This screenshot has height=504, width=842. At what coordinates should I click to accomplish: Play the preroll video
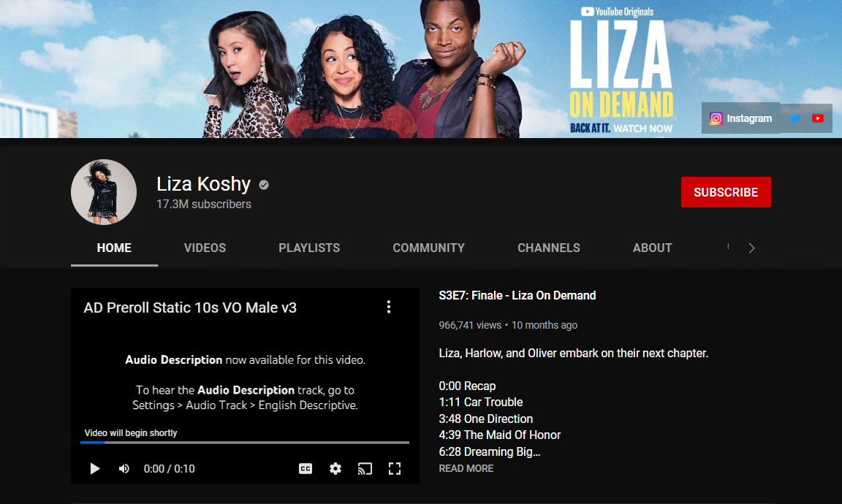[x=95, y=469]
